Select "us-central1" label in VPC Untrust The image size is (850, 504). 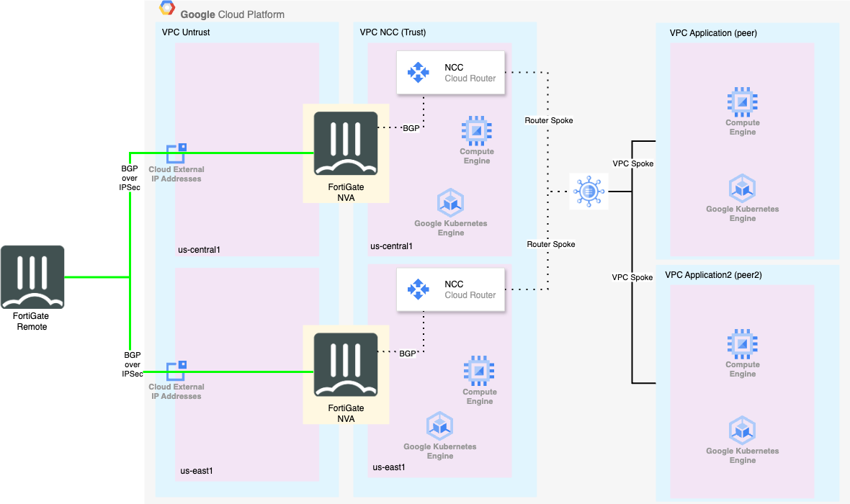(199, 250)
